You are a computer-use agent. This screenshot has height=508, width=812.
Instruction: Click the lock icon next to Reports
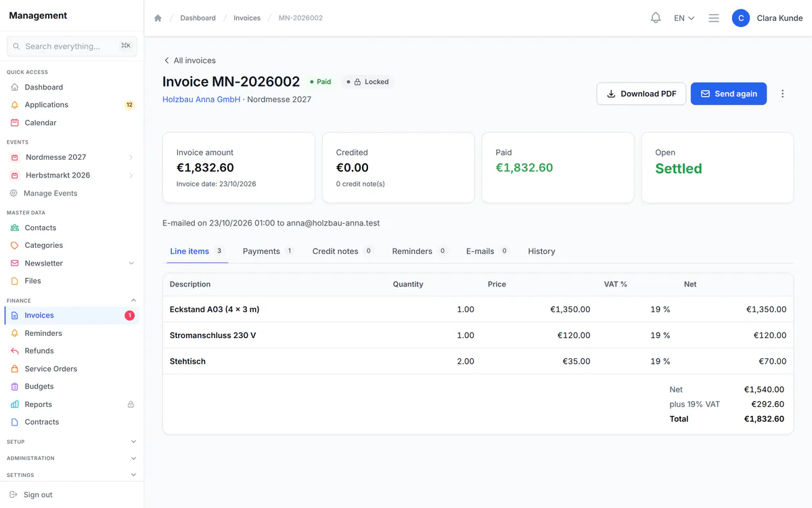click(131, 404)
